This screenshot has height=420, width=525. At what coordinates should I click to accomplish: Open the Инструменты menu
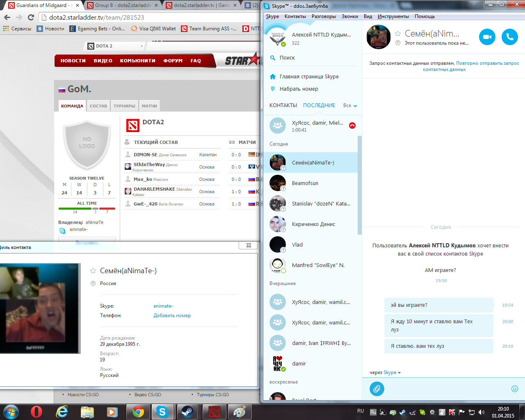point(393,16)
